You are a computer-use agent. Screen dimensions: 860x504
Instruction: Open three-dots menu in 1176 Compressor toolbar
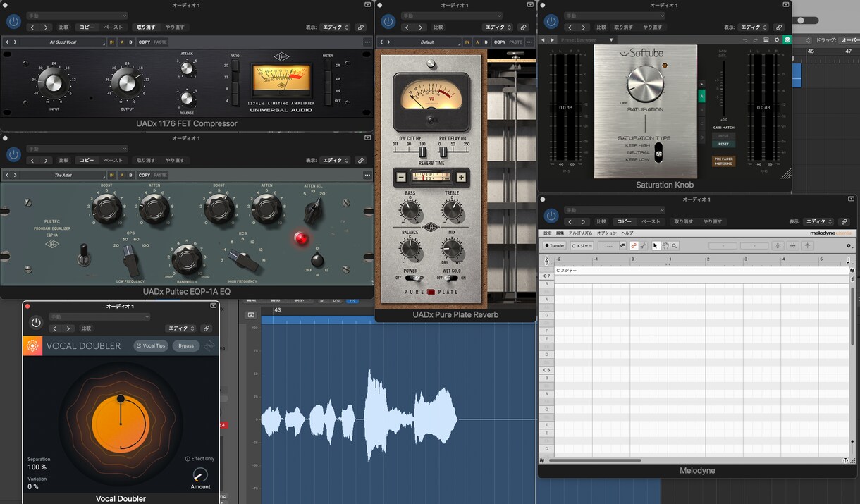pos(367,42)
